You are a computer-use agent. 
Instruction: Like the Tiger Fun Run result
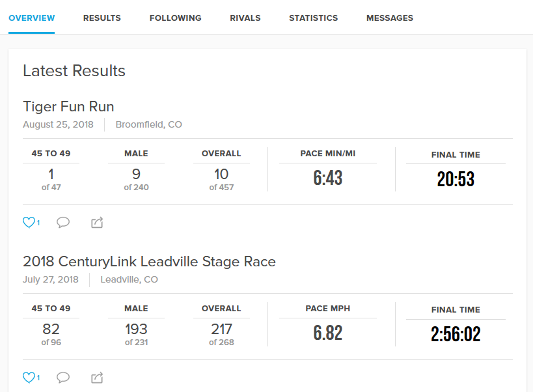[29, 223]
